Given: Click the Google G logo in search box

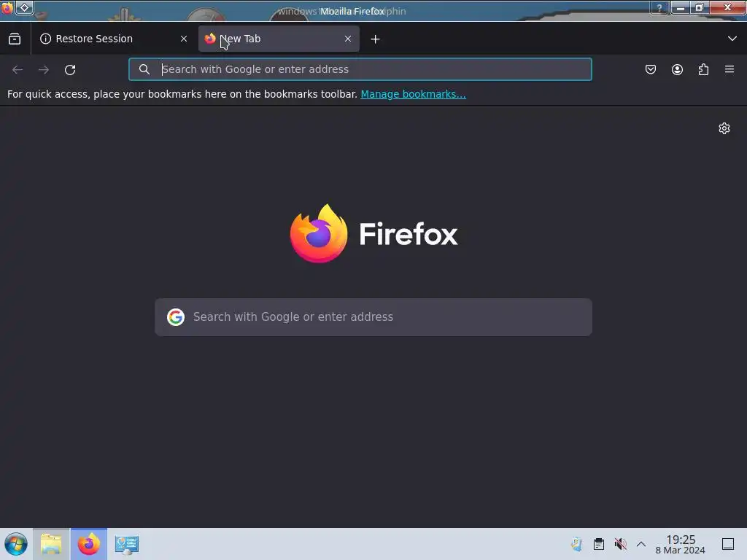Looking at the screenshot, I should point(176,317).
